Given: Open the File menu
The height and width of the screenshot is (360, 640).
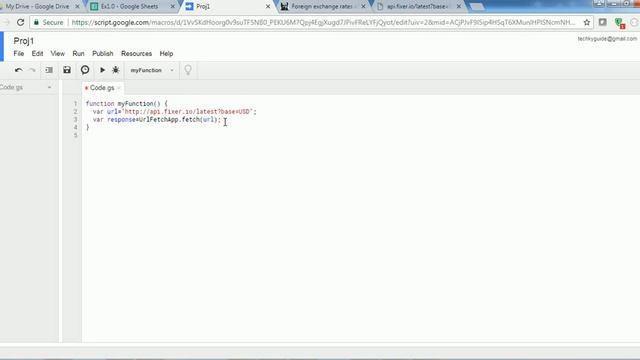Looking at the screenshot, I should pyautogui.click(x=19, y=53).
